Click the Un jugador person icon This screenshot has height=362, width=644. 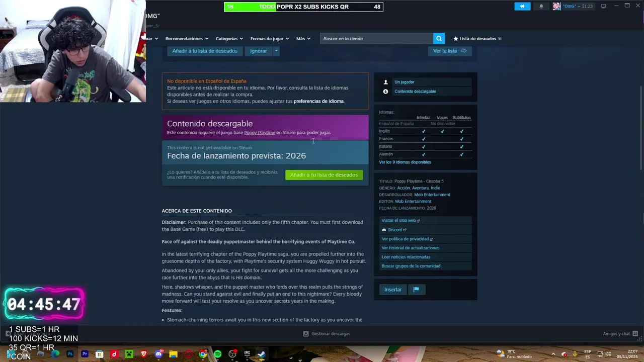click(385, 82)
